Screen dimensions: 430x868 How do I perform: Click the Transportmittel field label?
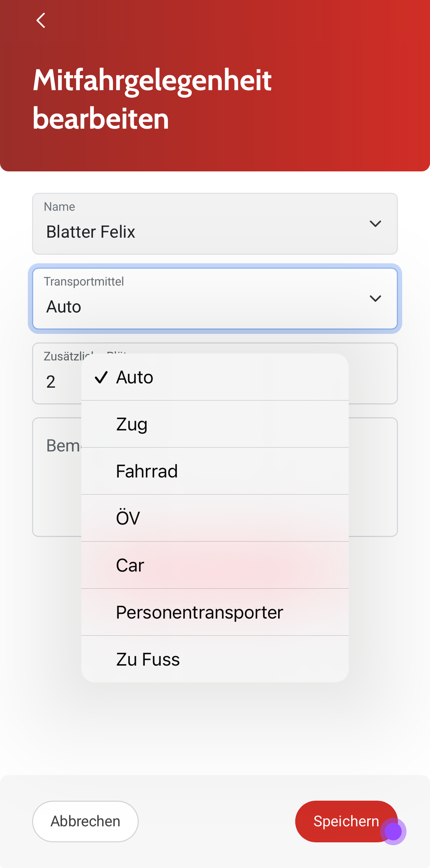(x=84, y=281)
